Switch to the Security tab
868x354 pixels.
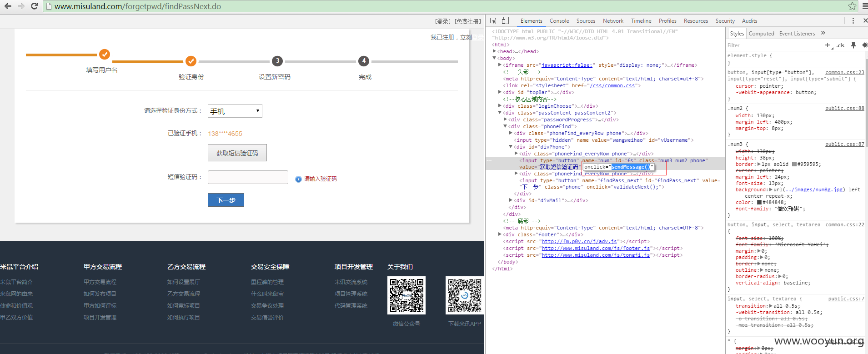[725, 21]
